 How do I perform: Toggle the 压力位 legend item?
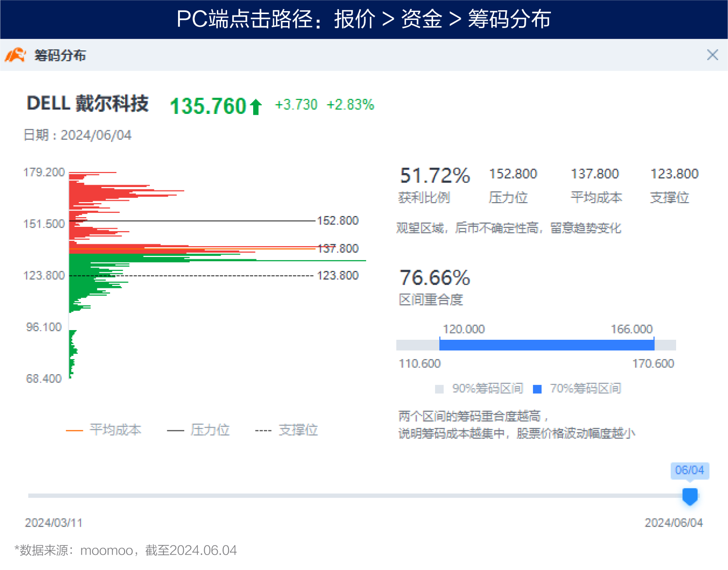210,430
